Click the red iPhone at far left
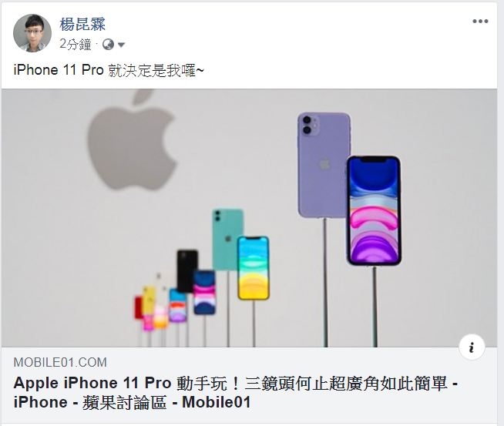The width and height of the screenshot is (504, 426). point(138,307)
